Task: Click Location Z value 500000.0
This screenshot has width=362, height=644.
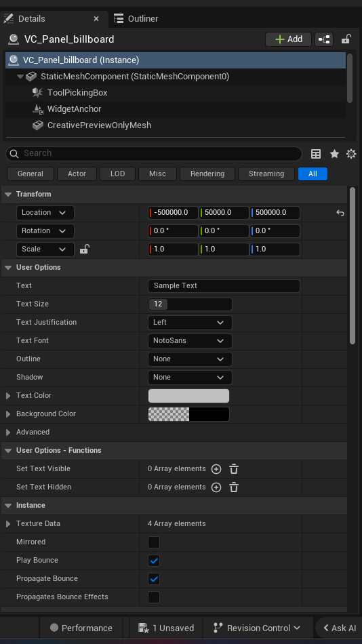Action: pos(275,213)
